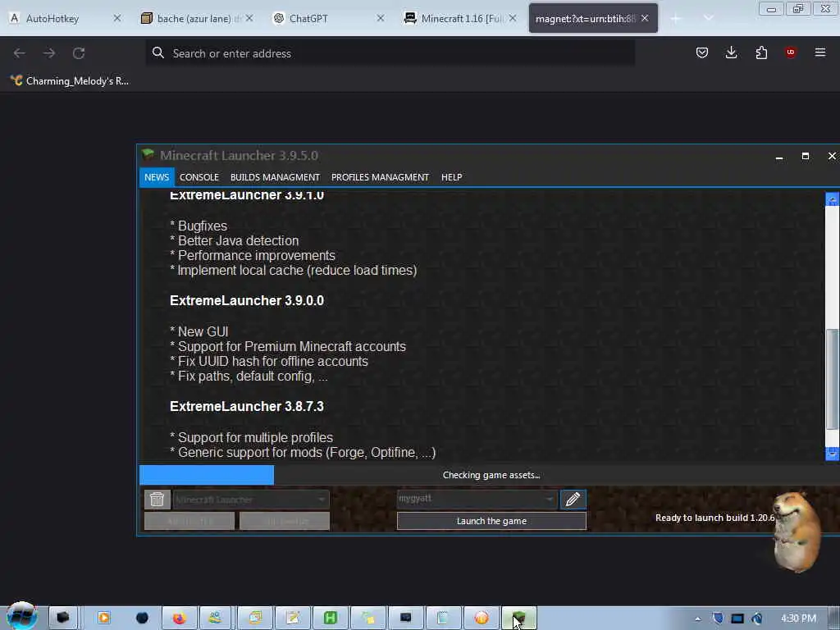Open the list all tabs chevron
Screen dimensions: 840x630
[708, 19]
